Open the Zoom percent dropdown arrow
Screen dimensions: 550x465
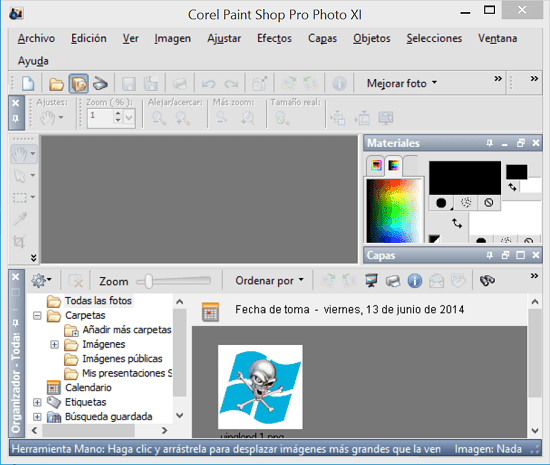[x=129, y=117]
